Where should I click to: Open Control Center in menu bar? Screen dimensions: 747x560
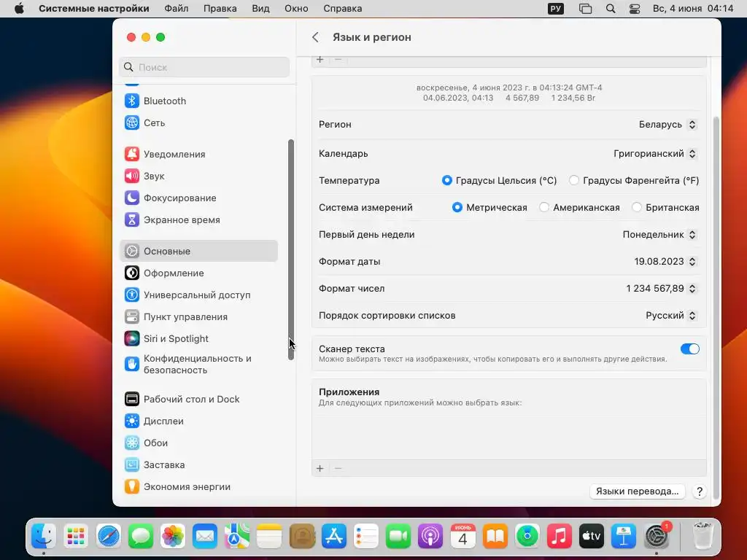click(x=635, y=9)
